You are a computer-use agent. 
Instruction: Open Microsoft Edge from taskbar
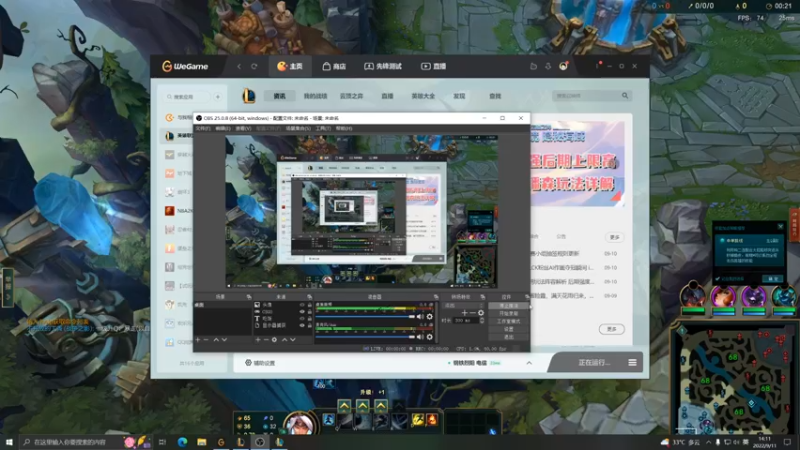coord(182,442)
